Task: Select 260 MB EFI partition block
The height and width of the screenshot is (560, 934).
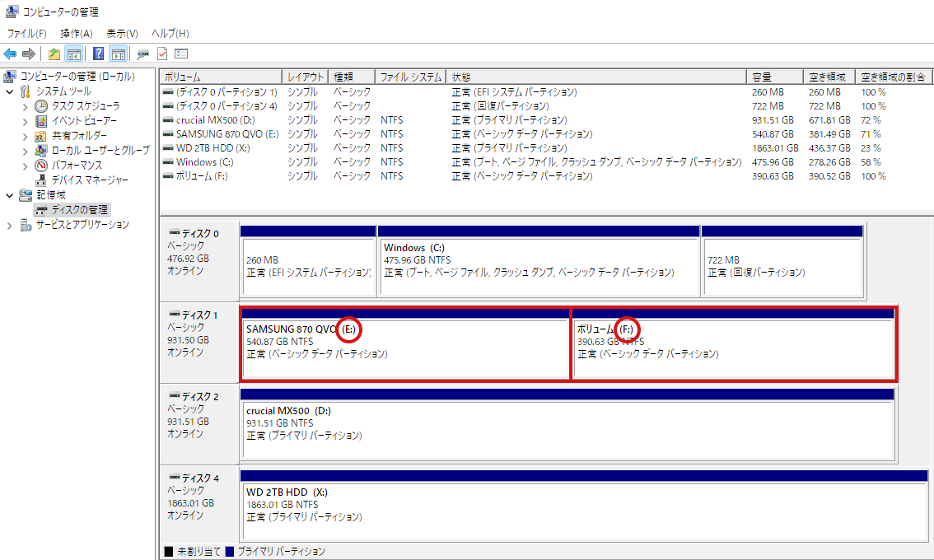Action: click(308, 260)
